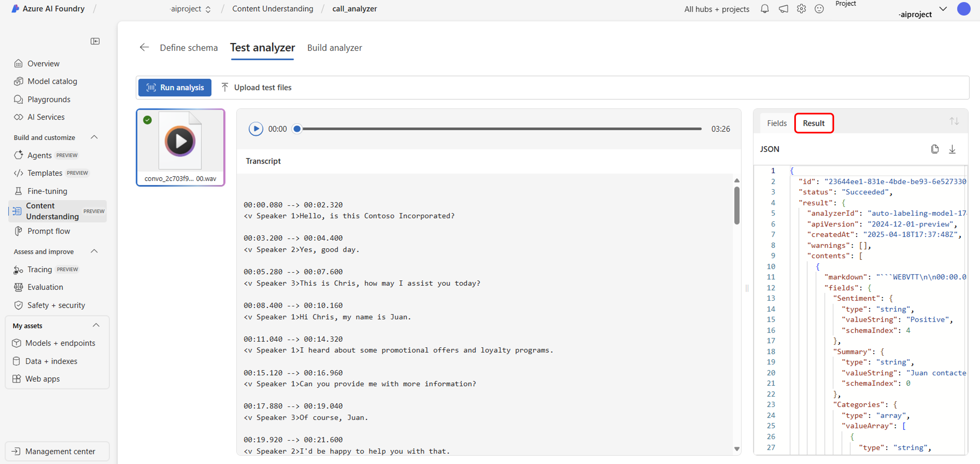Download the JSON analysis result

[x=952, y=149]
